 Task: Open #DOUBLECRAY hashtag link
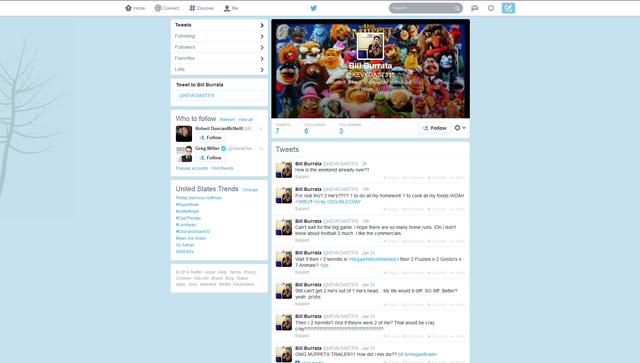(344, 202)
